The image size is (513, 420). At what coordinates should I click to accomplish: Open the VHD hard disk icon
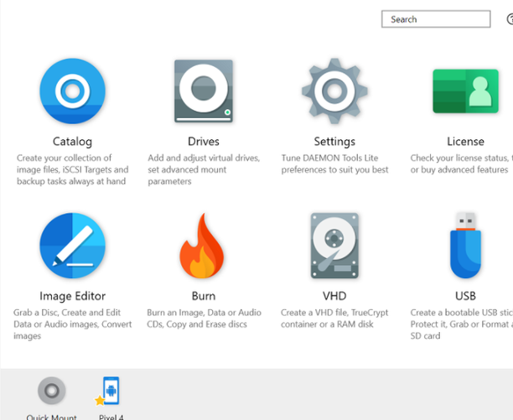[334, 246]
